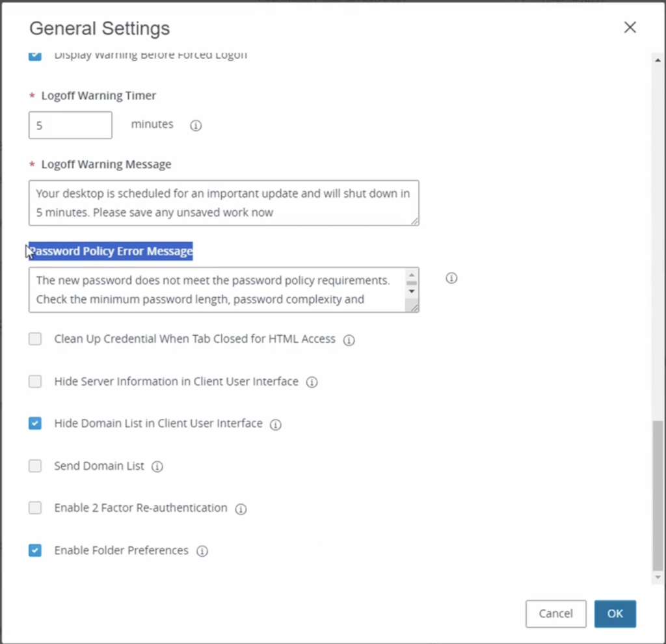Click scroll-up arrow in password policy text area
666x644 pixels.
tap(412, 275)
